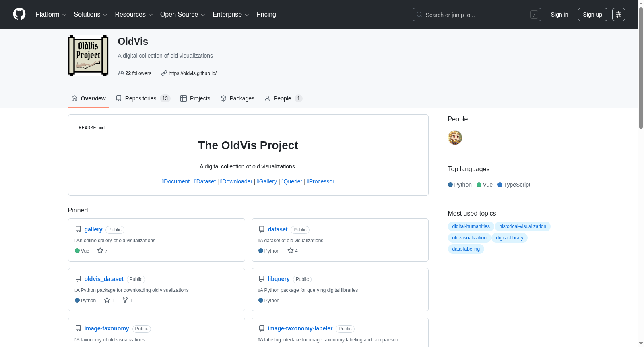Expand the Open Source menu
The width and height of the screenshot is (644, 347).
click(183, 15)
